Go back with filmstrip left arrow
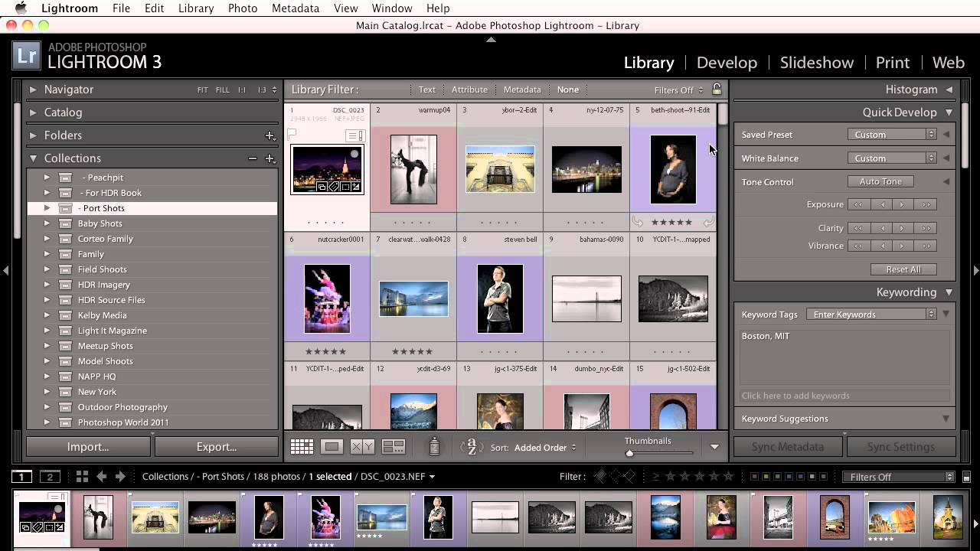This screenshot has height=551, width=980. (x=101, y=477)
